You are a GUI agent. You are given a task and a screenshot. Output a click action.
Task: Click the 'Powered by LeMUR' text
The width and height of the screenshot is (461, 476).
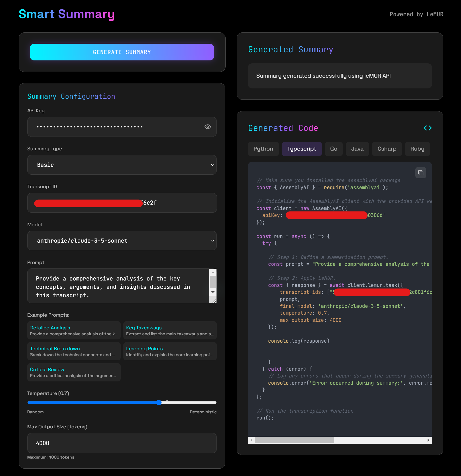click(x=416, y=14)
